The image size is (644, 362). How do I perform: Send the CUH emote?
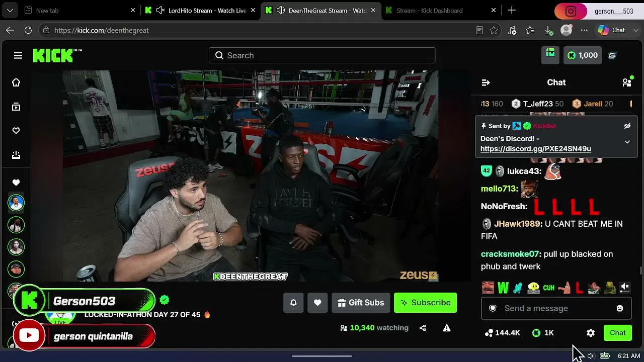pos(548,288)
